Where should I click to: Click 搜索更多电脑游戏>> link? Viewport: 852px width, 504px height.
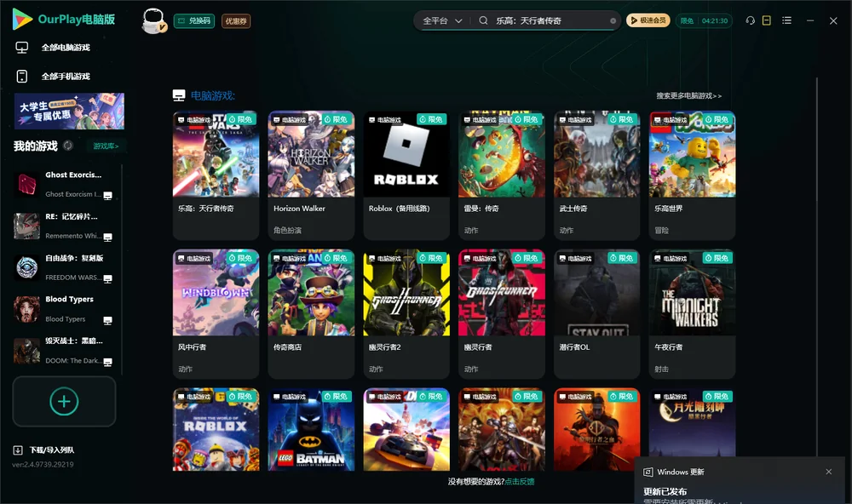pyautogui.click(x=688, y=95)
